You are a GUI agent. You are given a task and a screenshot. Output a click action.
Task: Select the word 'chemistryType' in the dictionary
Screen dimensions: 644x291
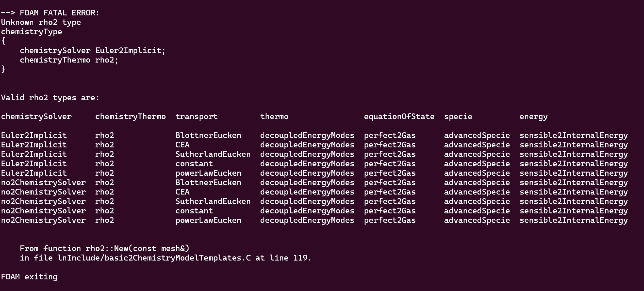31,32
